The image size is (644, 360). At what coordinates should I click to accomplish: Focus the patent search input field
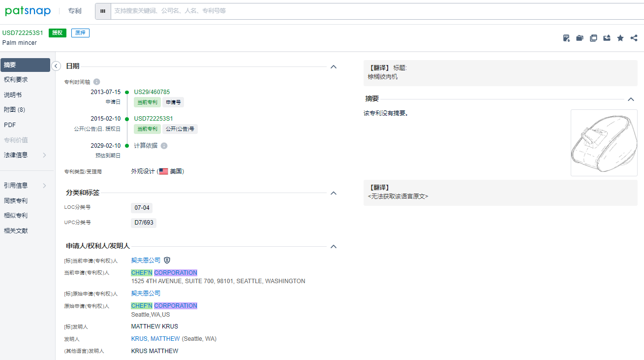(377, 11)
